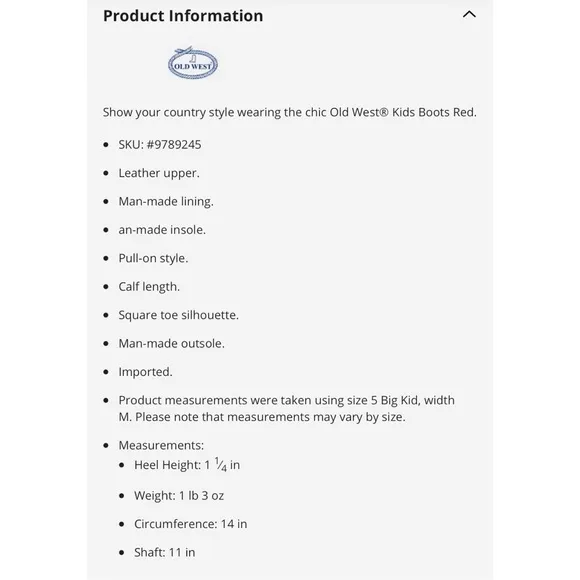Click the Old West brand logo
The width and height of the screenshot is (580, 580).
pyautogui.click(x=193, y=63)
